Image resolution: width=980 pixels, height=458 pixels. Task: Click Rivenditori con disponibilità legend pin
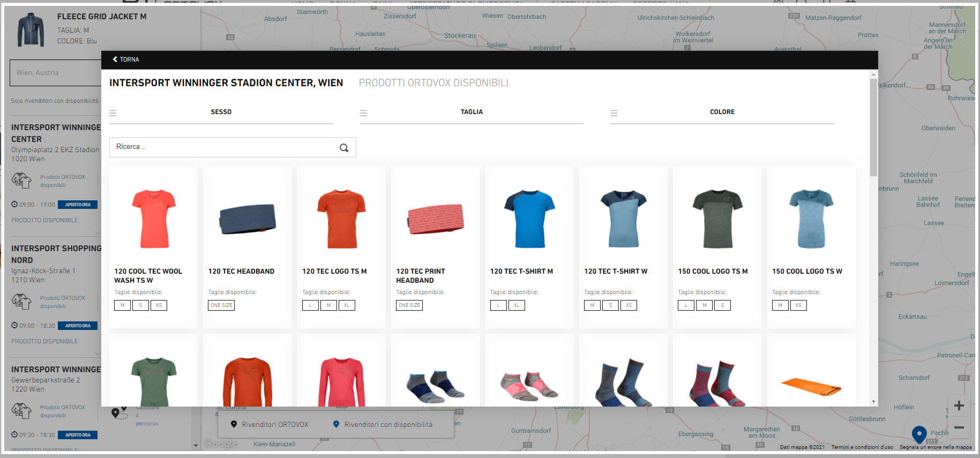pyautogui.click(x=336, y=424)
